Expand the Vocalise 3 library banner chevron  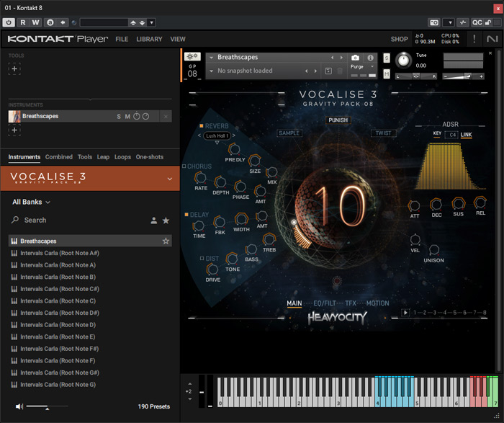click(169, 179)
